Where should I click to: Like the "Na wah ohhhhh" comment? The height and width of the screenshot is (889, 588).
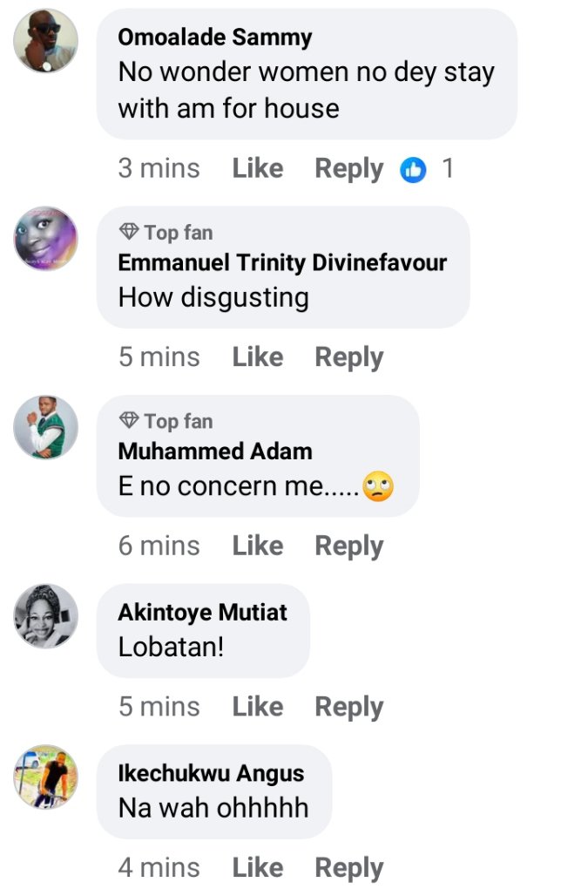257,868
